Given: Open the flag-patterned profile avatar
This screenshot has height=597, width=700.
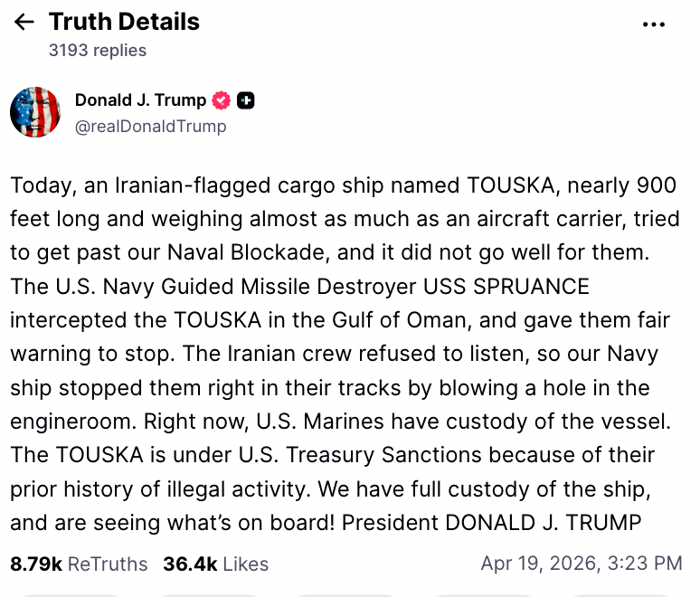Looking at the screenshot, I should tap(34, 113).
